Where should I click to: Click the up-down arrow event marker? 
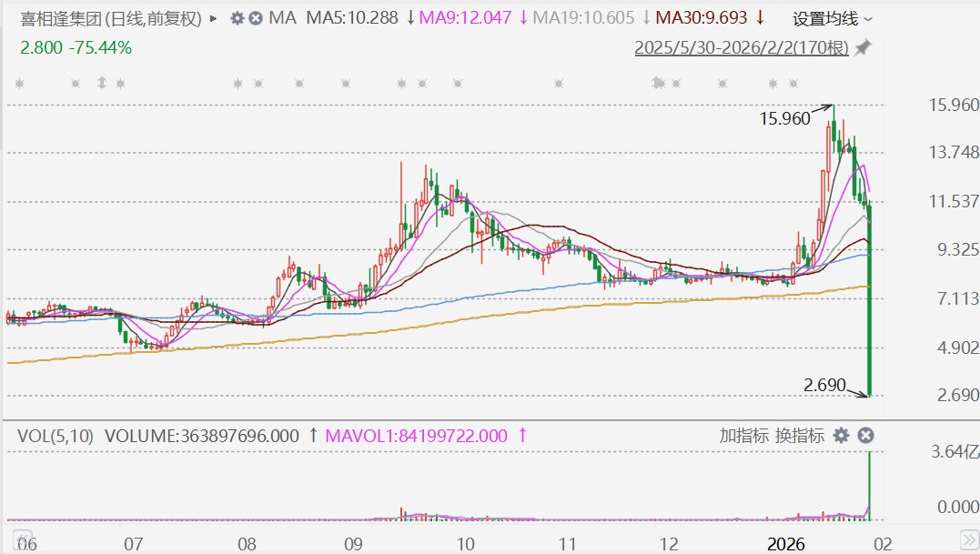pos(101,84)
